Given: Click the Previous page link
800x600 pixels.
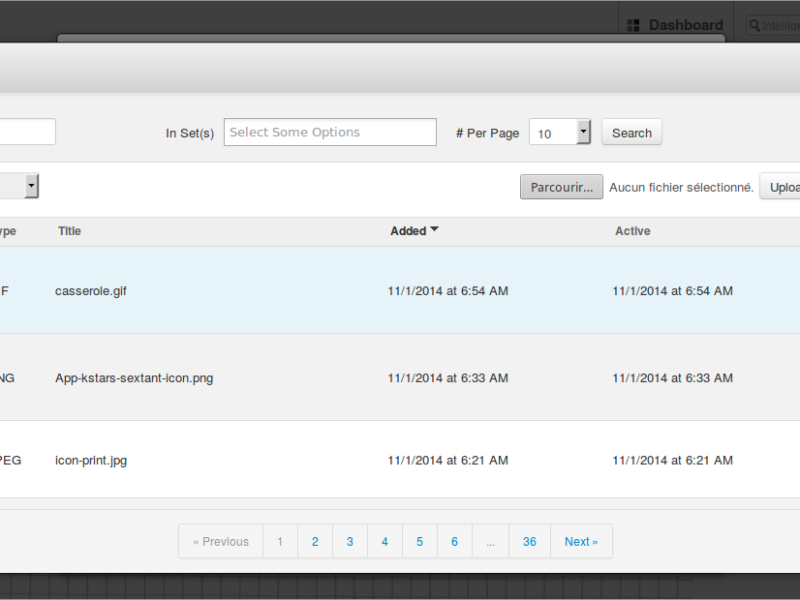Looking at the screenshot, I should (x=221, y=541).
